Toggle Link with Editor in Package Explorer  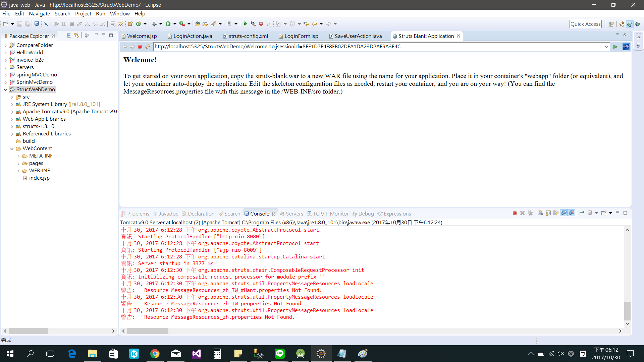click(76, 36)
